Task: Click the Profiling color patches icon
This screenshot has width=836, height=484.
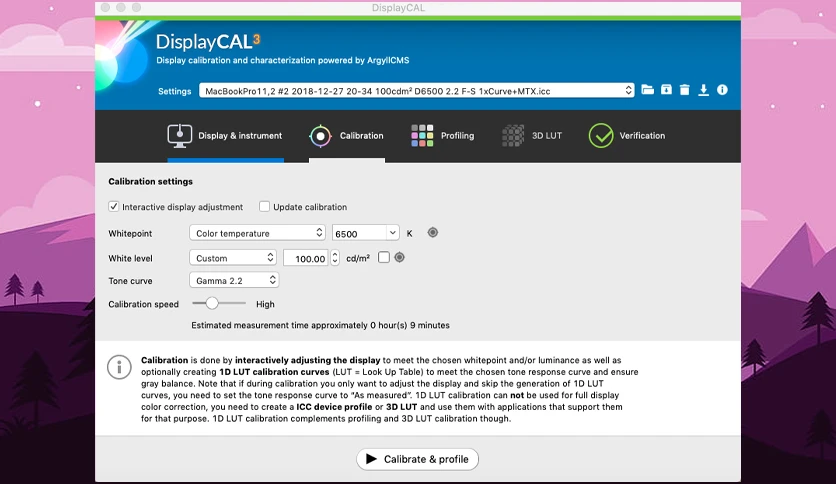Action: 422,135
